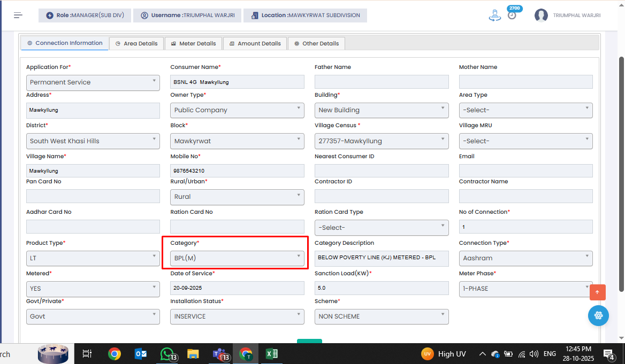Open the Building dropdown
Viewport: 625px width, 364px height.
(382, 110)
